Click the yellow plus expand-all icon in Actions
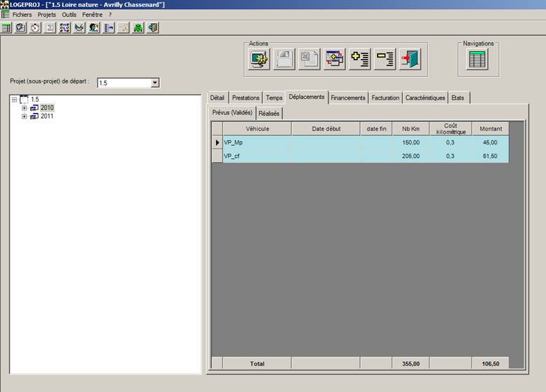The height and width of the screenshot is (392, 546). pos(360,60)
